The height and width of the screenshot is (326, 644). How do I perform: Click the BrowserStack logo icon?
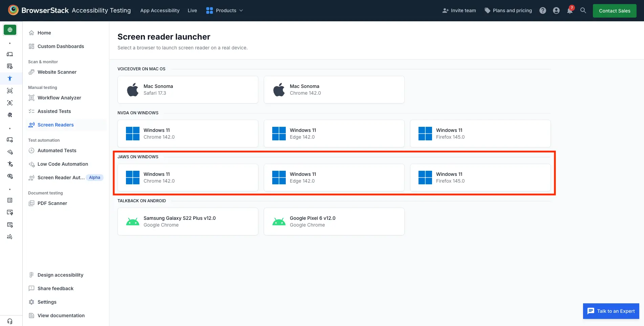click(13, 10)
